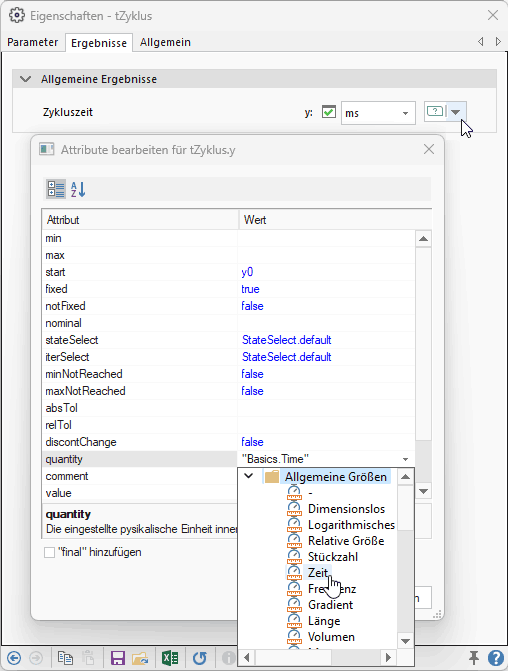Select Gradient in quantity list
Viewport: 508px width, 671px height.
tap(330, 605)
